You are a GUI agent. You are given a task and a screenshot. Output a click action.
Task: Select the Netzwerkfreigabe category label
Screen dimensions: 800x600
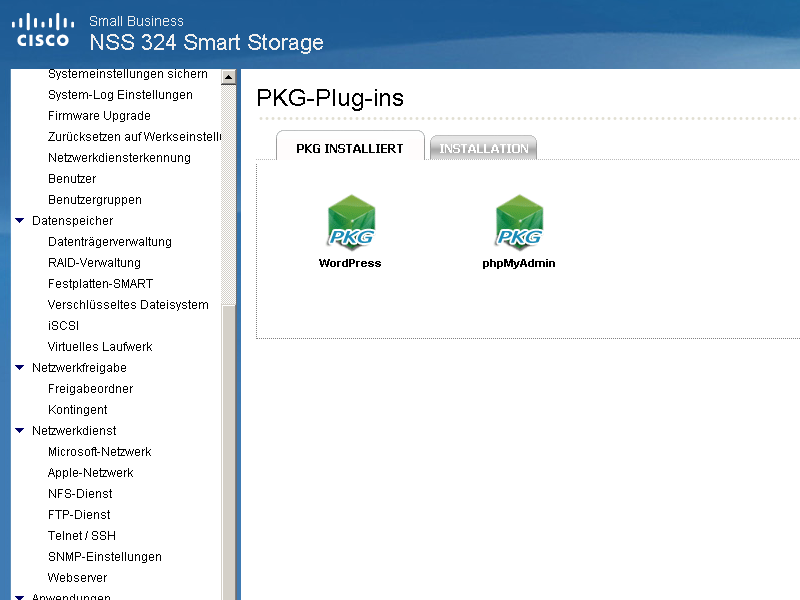[79, 368]
